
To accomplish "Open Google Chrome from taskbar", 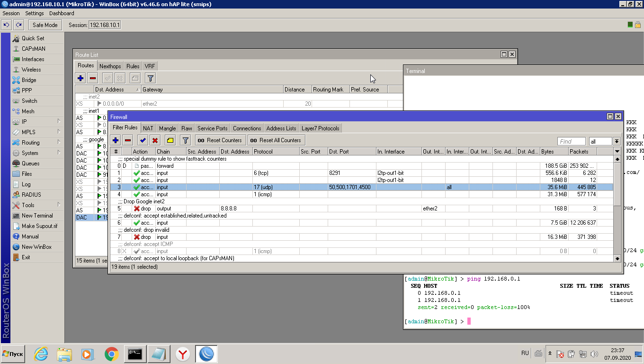I will (112, 354).
